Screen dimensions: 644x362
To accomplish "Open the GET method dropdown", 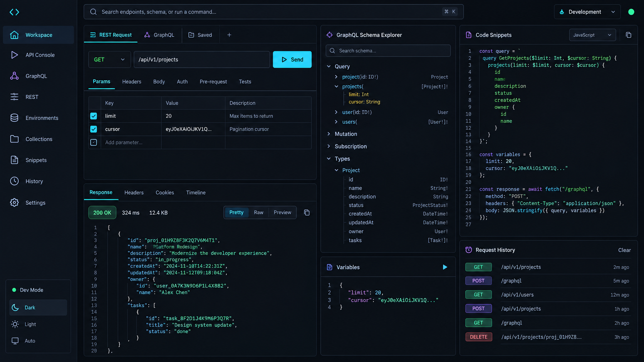I will 109,60.
